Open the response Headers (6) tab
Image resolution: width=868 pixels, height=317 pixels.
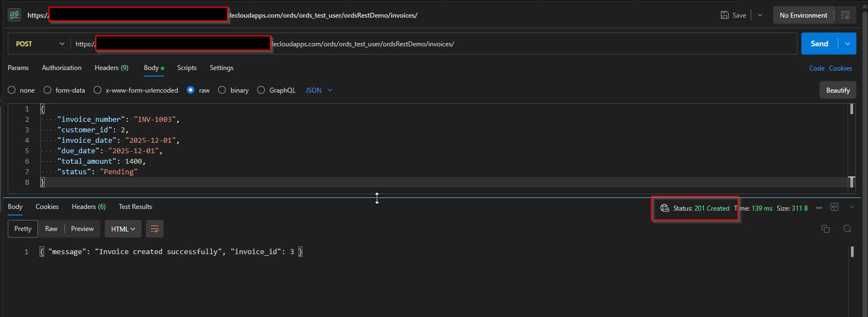(89, 207)
